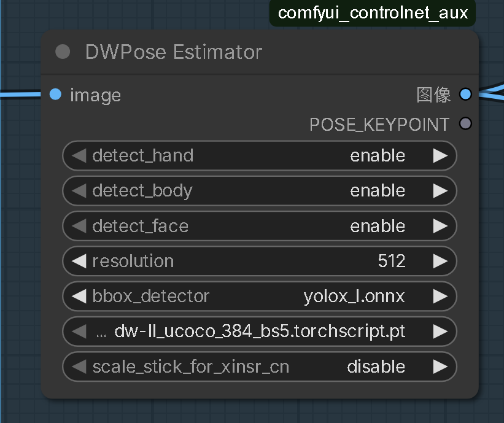Click the blue image input socket

tap(56, 94)
